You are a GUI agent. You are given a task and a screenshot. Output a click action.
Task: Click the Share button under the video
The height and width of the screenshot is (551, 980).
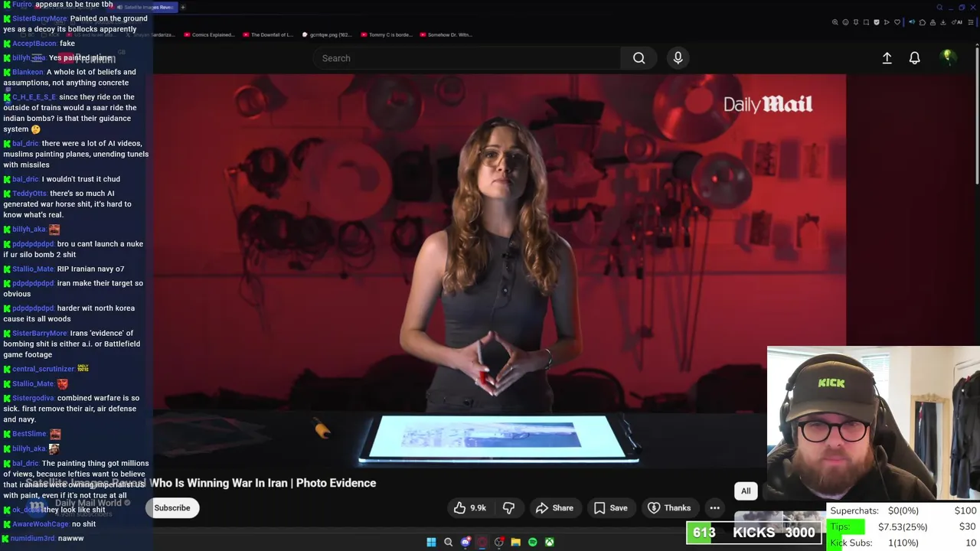tap(554, 507)
